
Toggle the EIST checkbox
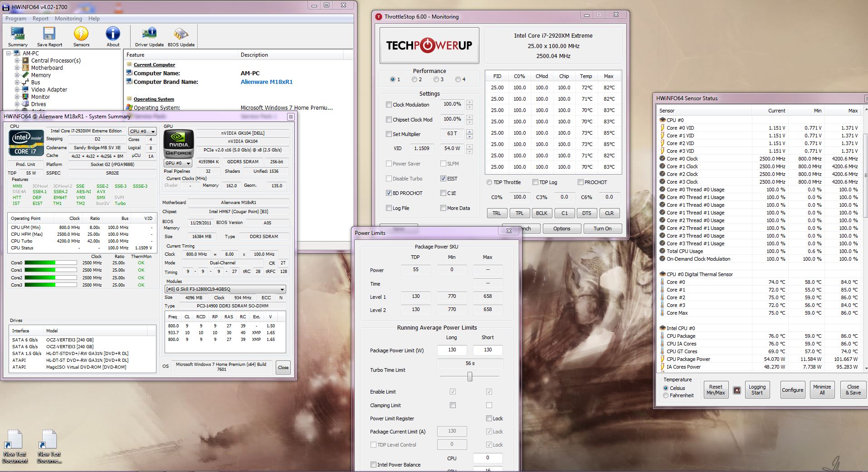(443, 179)
